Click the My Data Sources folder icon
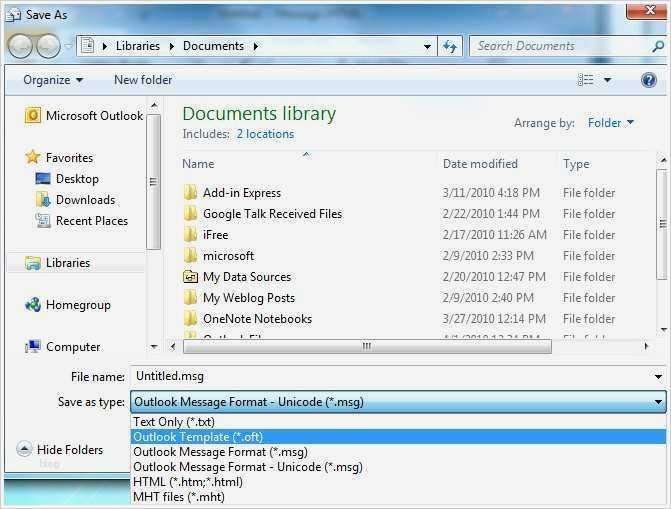 pyautogui.click(x=190, y=277)
